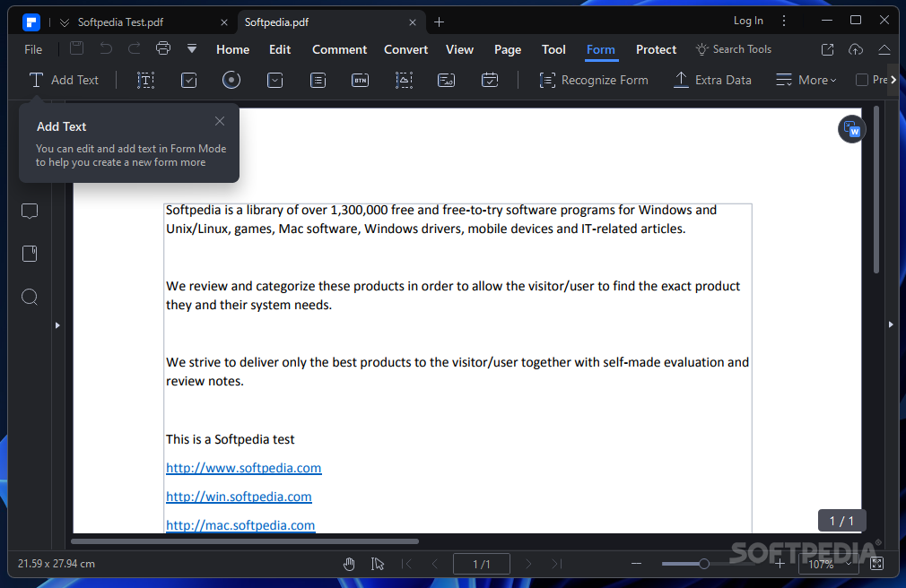Open the attachments side panel
This screenshot has width=906, height=588.
tap(30, 254)
